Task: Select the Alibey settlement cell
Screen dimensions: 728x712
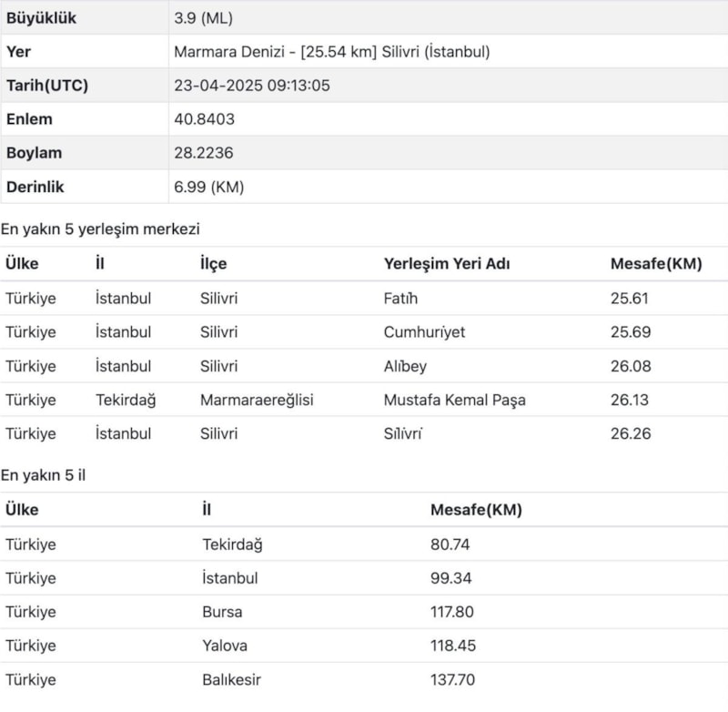Action: pos(405,366)
